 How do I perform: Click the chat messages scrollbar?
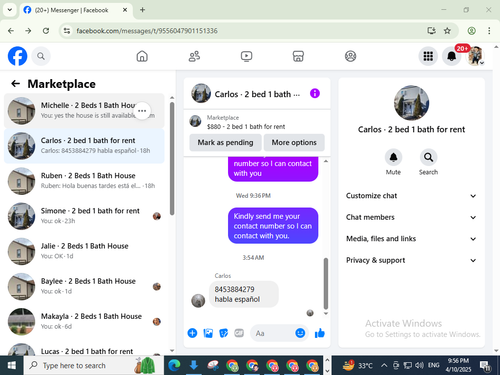tap(326, 283)
